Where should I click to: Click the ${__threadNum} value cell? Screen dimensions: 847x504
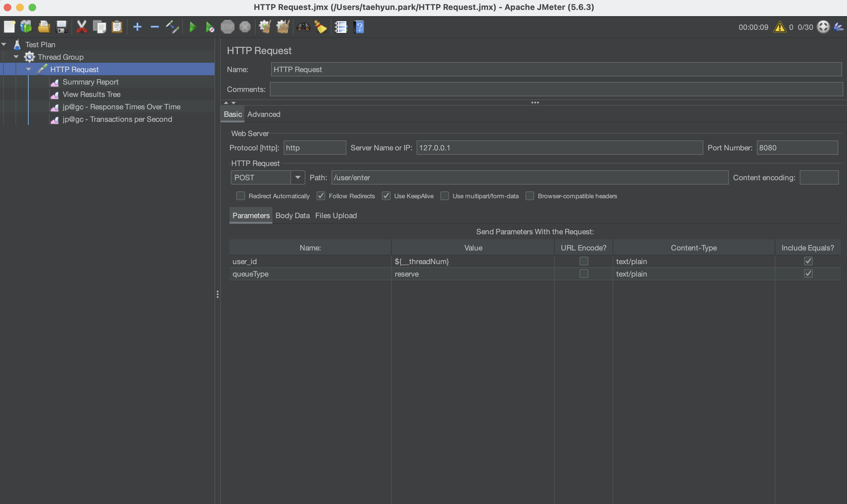click(x=473, y=261)
